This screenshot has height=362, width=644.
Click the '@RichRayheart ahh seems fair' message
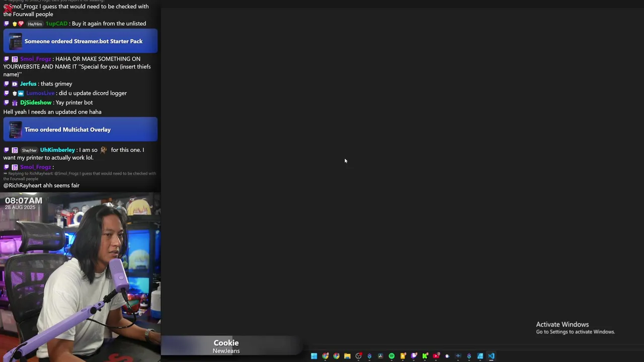coord(41,186)
